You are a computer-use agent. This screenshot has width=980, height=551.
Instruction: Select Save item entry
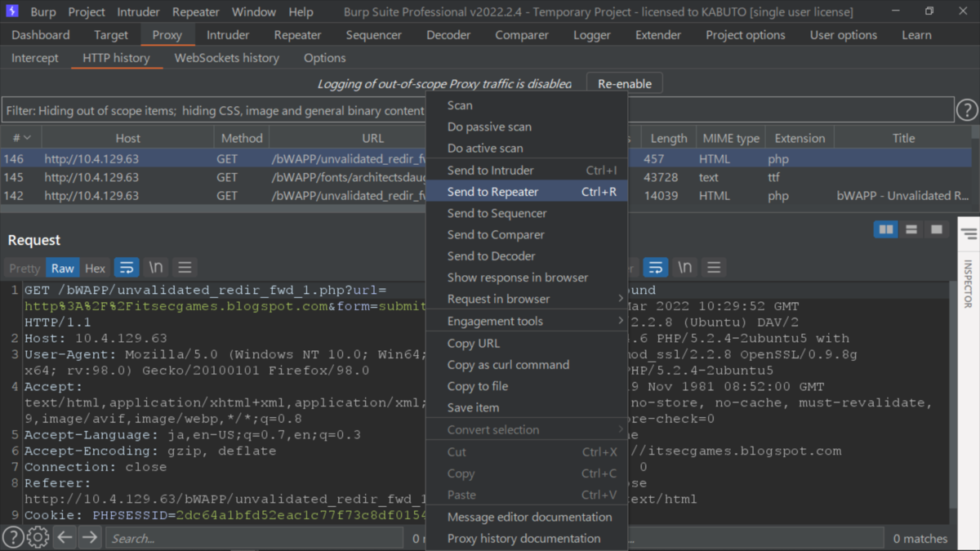click(x=527, y=407)
